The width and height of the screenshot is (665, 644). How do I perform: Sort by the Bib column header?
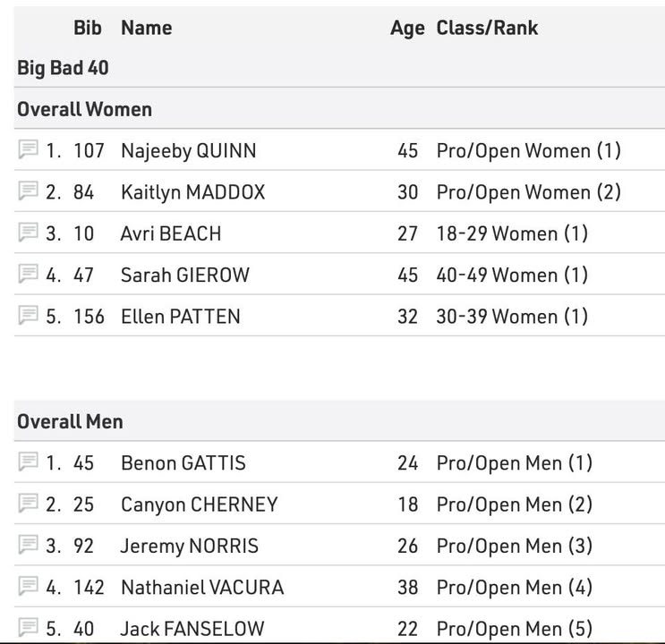point(88,28)
